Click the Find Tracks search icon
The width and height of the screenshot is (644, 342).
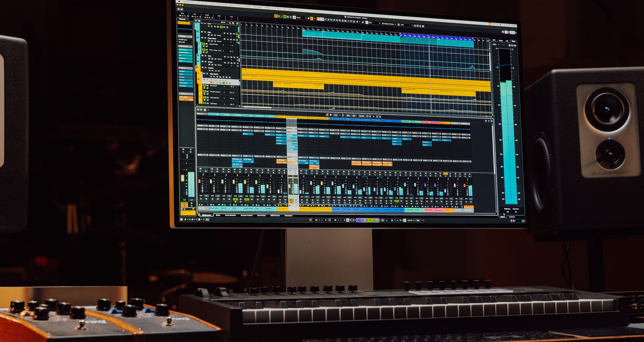pos(237,23)
